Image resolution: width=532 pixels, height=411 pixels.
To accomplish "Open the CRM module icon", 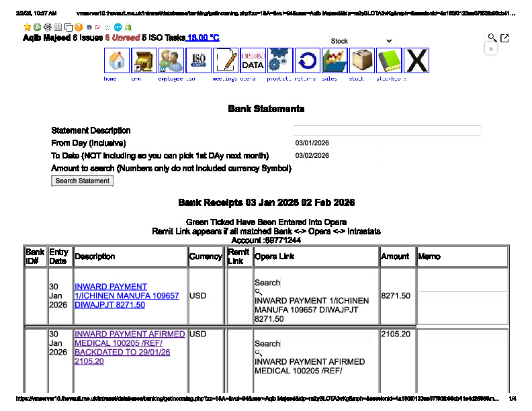I will coord(144,61).
